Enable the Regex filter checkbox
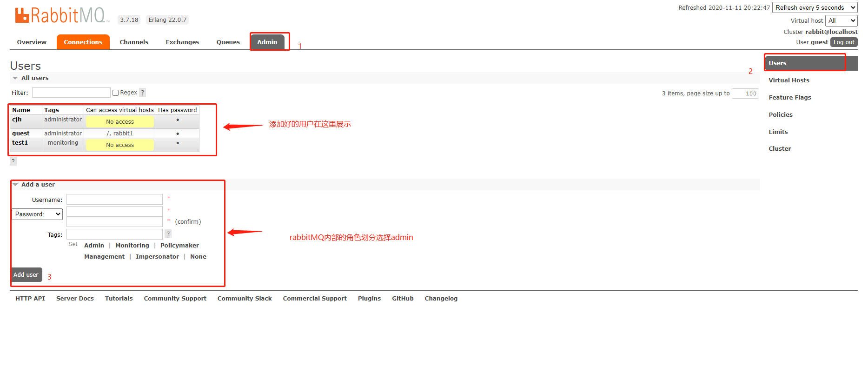 (116, 93)
